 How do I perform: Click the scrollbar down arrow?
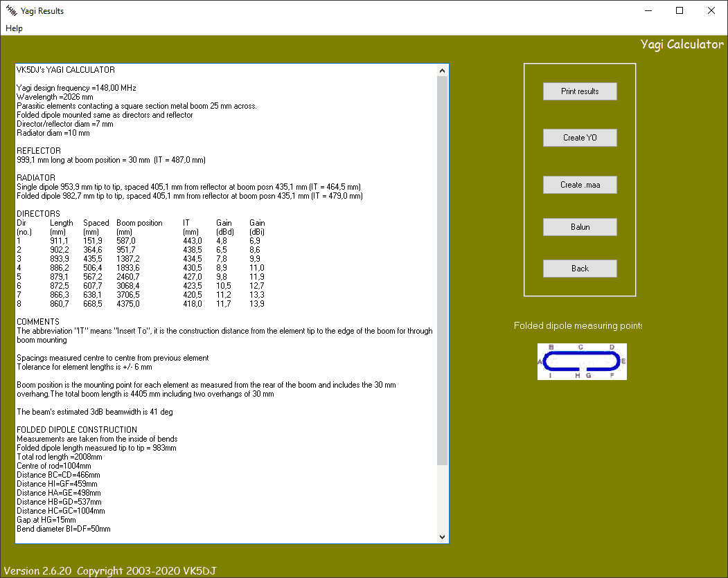[x=442, y=535]
